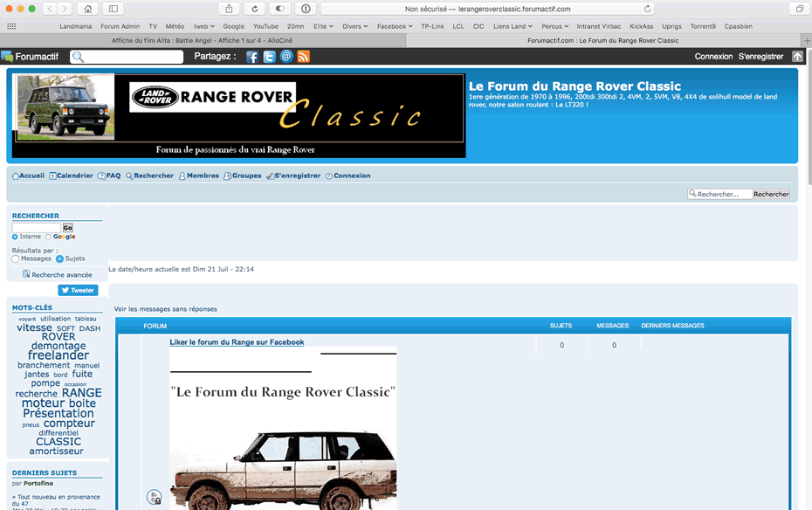Open the RSS feed icon
This screenshot has height=510, width=812.
(304, 57)
